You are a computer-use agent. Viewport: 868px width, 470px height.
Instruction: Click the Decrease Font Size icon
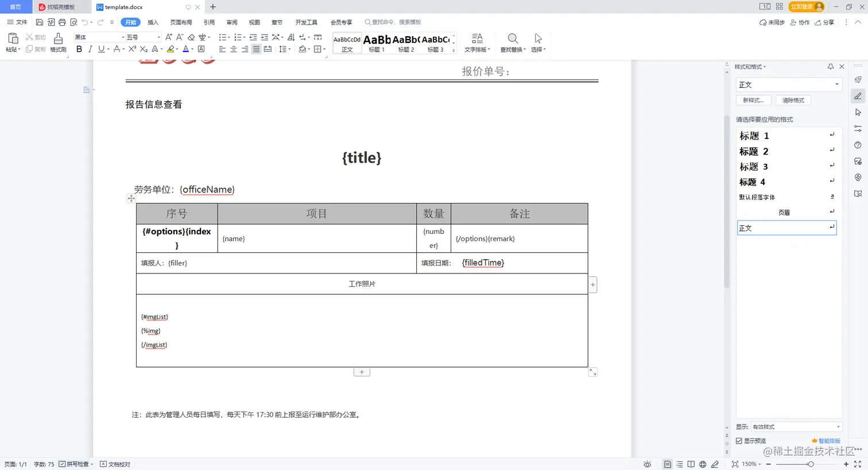(x=180, y=37)
